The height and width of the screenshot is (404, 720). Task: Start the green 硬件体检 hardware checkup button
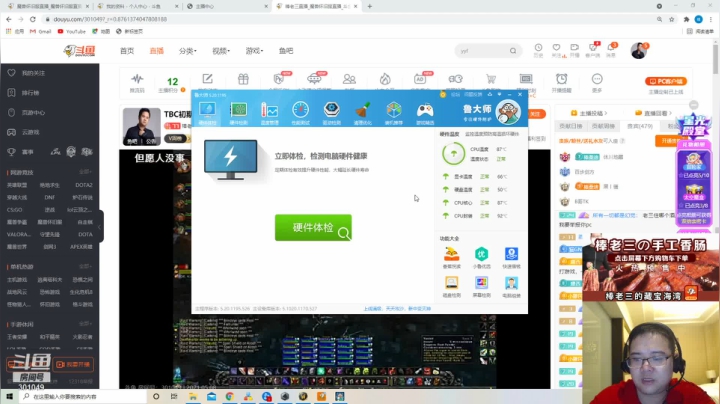point(313,227)
